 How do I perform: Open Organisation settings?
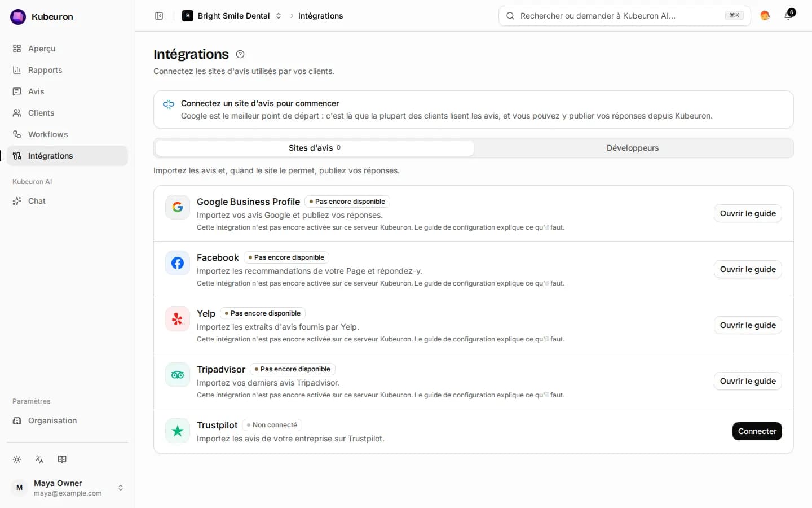pos(67,421)
